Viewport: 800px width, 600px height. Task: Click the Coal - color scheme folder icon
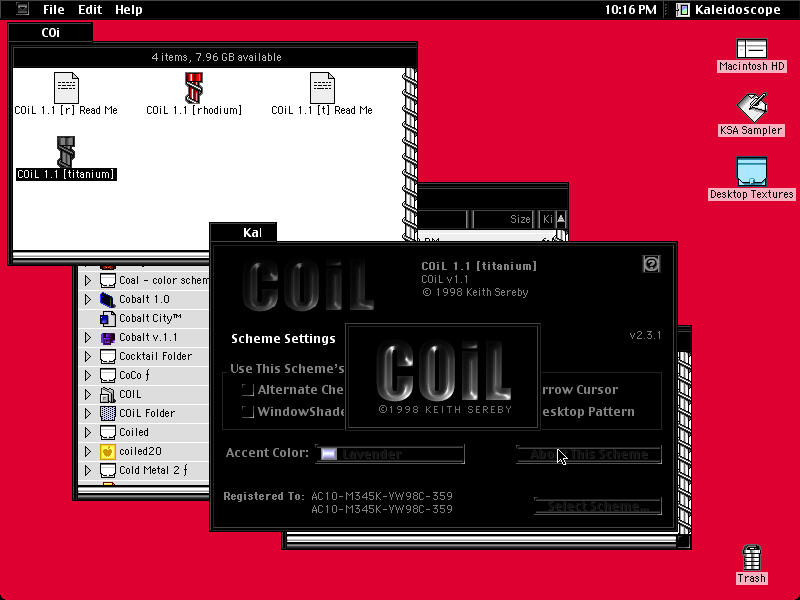coord(107,280)
